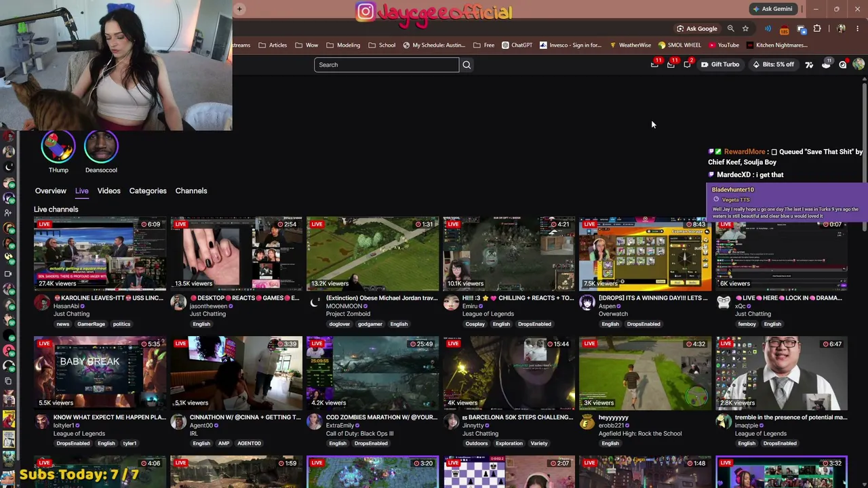868x488 pixels.
Task: Open the 7TV extension icon
Action: [x=809, y=64]
